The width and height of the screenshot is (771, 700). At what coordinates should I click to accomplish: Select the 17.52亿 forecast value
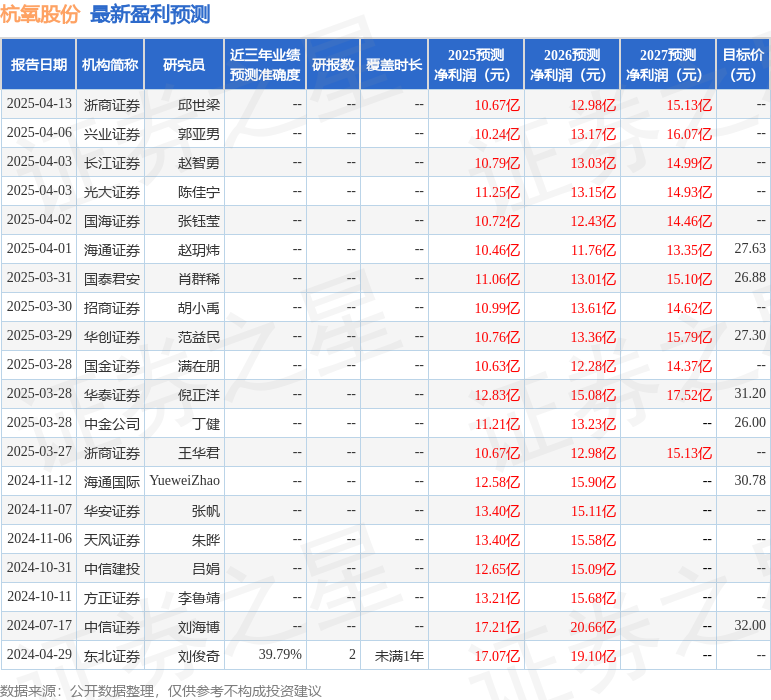pyautogui.click(x=689, y=394)
